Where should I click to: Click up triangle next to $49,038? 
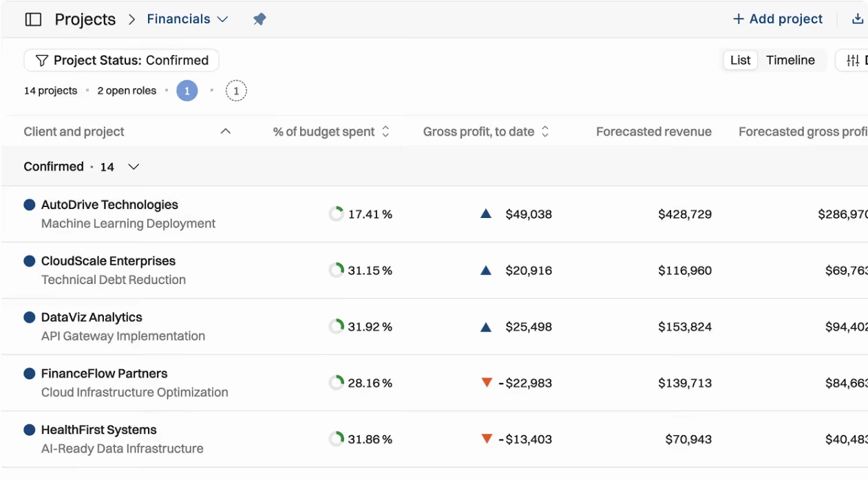click(x=486, y=214)
